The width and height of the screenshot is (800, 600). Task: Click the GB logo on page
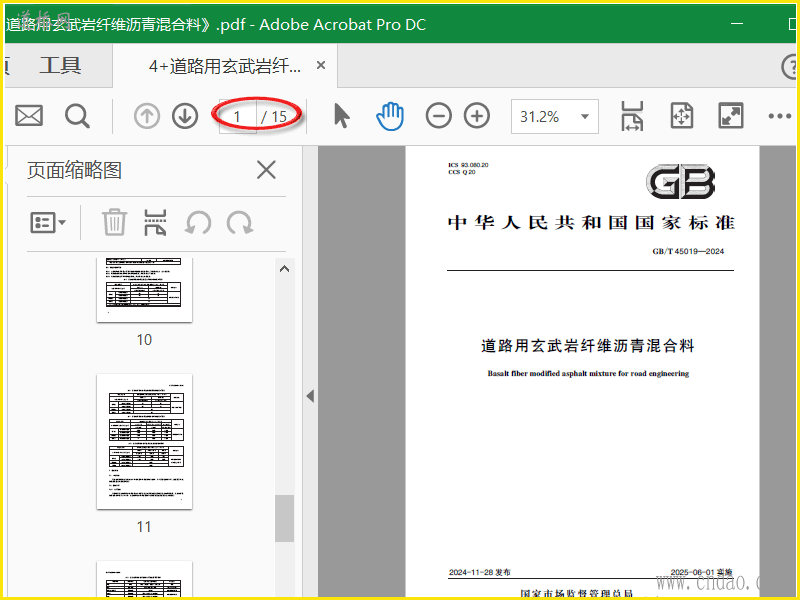680,182
